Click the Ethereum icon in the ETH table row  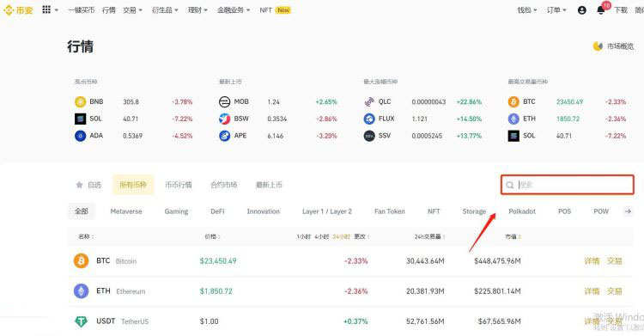pyautogui.click(x=81, y=291)
